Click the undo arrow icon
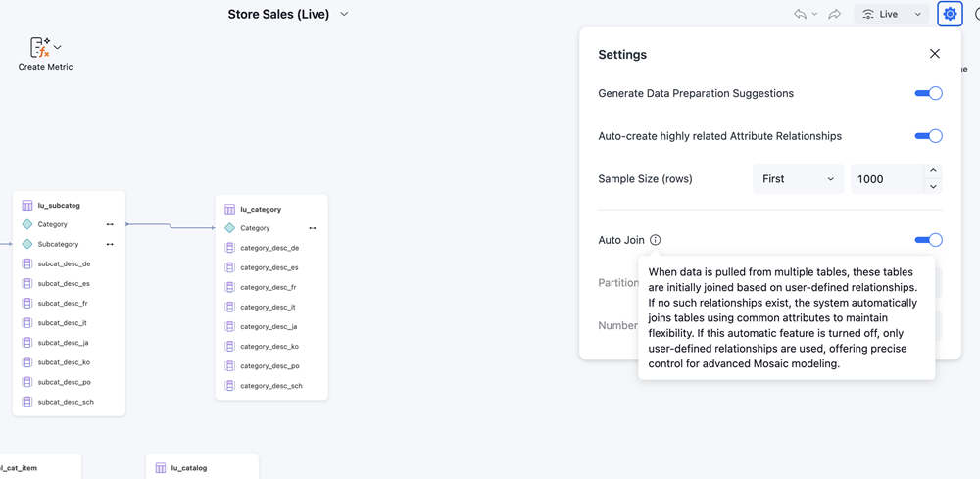This screenshot has height=479, width=980. pos(801,15)
